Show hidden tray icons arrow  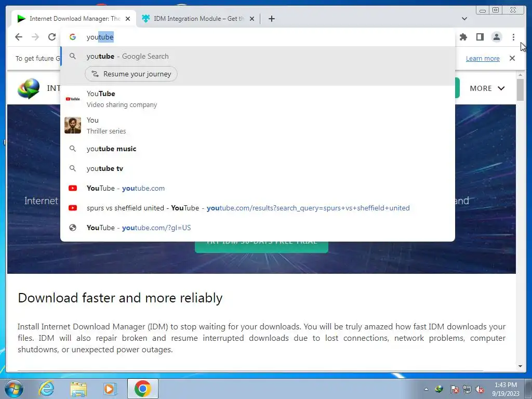pos(426,389)
